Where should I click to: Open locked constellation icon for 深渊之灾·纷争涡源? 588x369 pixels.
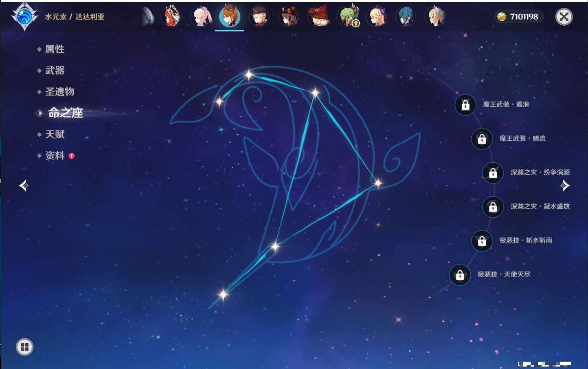(x=493, y=173)
